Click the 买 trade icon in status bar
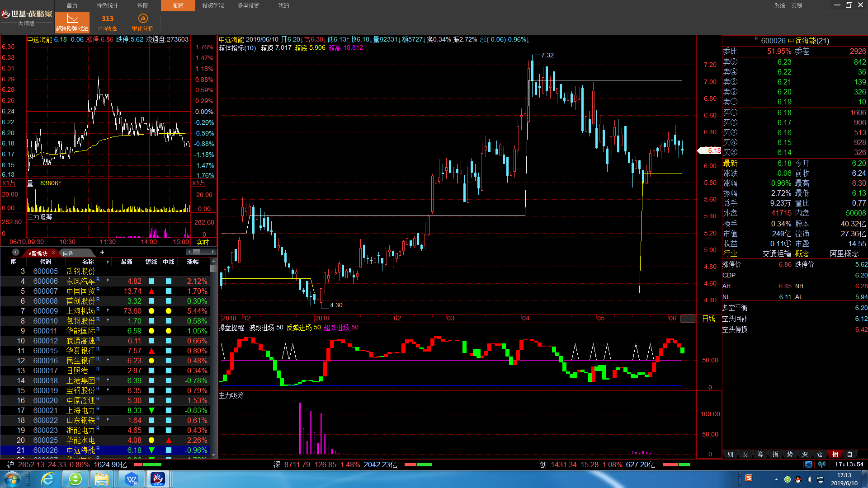The height and width of the screenshot is (488, 868). click(x=809, y=464)
